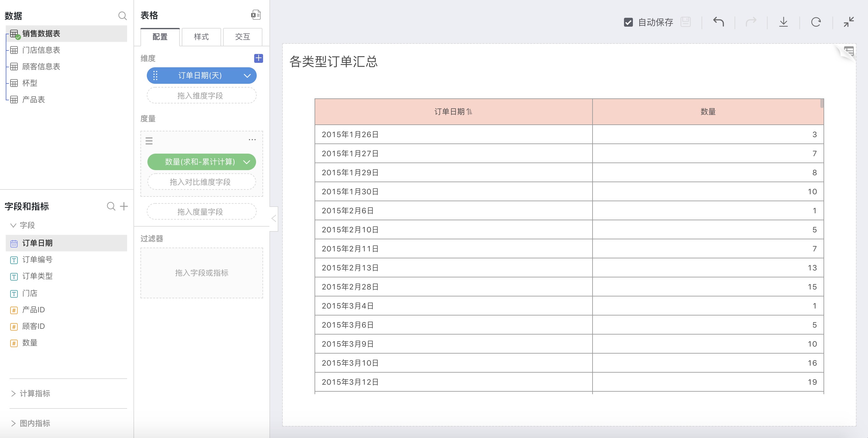Click the refresh icon in toolbar

(x=816, y=22)
